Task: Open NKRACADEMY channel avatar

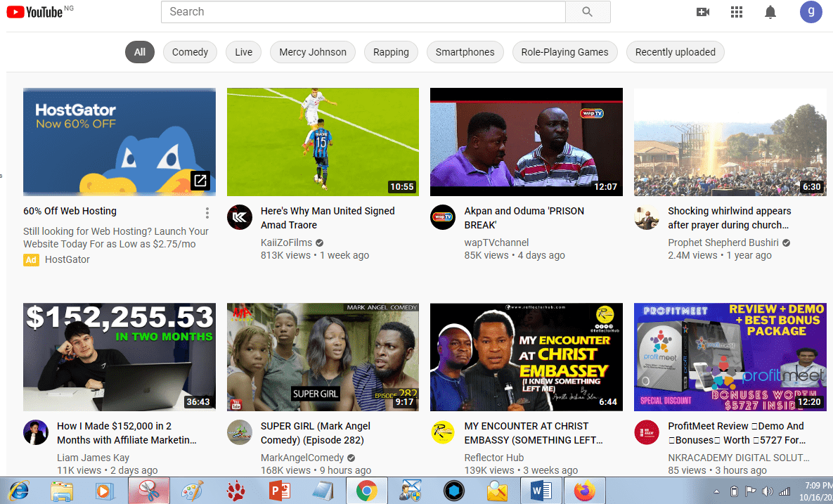Action: (647, 432)
